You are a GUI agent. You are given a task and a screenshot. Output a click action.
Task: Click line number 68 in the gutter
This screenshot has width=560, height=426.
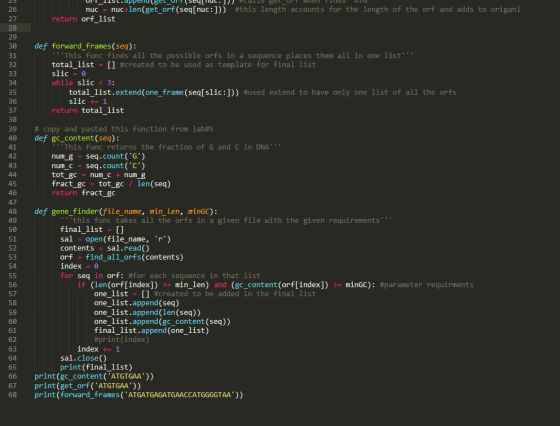(12, 395)
